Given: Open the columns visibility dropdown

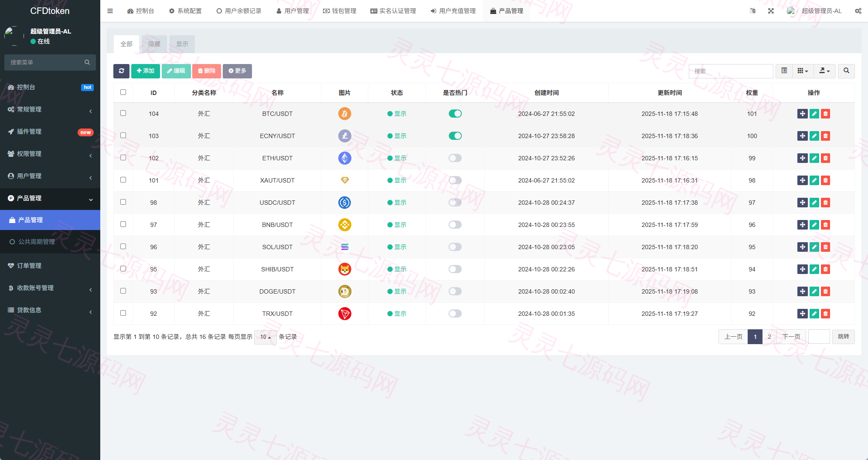Looking at the screenshot, I should pos(803,71).
